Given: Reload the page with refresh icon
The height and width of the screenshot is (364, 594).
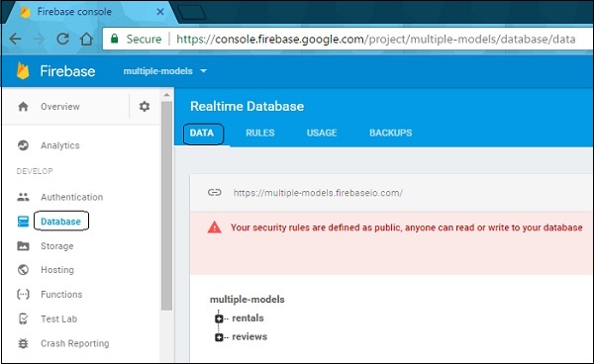Looking at the screenshot, I should point(62,39).
